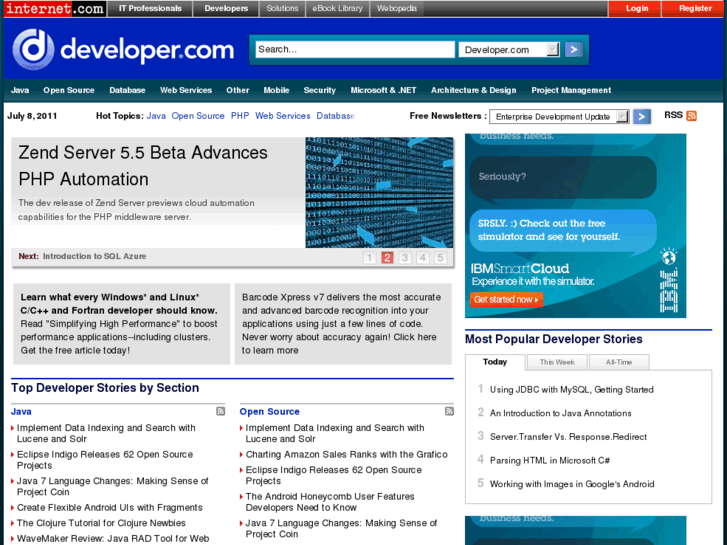Open WaveMaker Review: Java RAD Tool story
Screen dimensions: 727x545
click(113, 539)
